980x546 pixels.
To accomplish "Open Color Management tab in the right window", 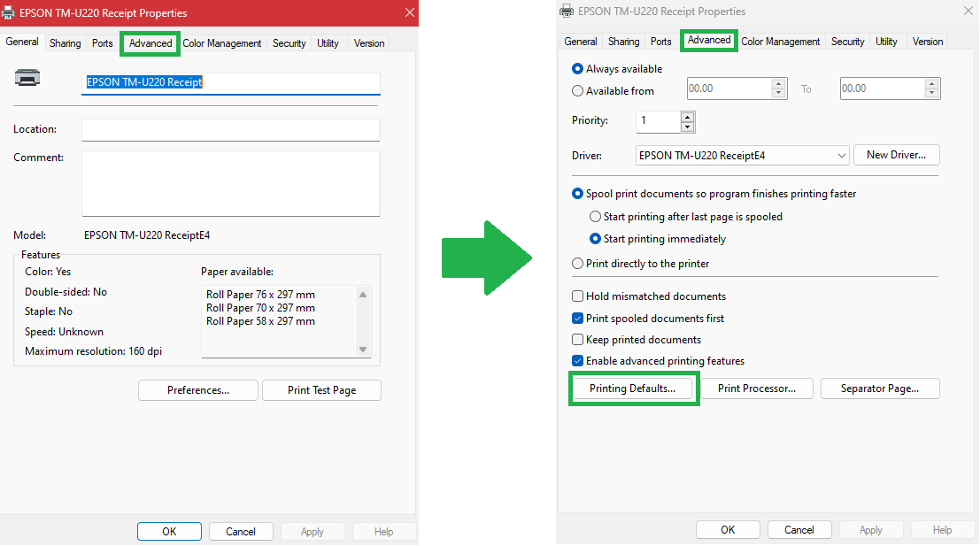I will pos(780,42).
